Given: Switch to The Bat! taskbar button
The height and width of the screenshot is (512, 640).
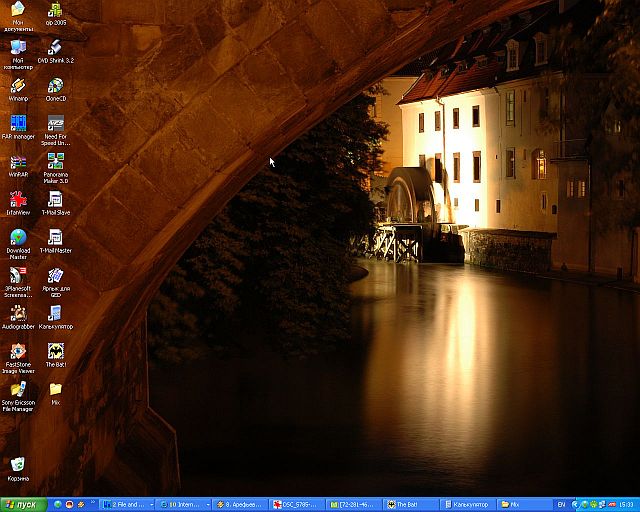Looking at the screenshot, I should tap(410, 505).
